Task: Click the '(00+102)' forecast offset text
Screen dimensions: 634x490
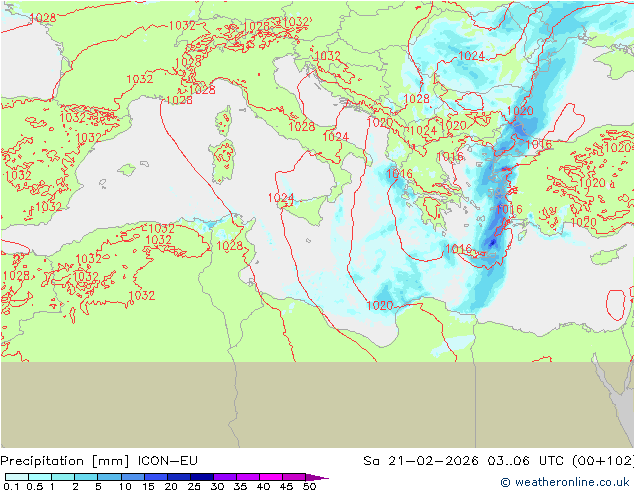Action: pyautogui.click(x=603, y=461)
